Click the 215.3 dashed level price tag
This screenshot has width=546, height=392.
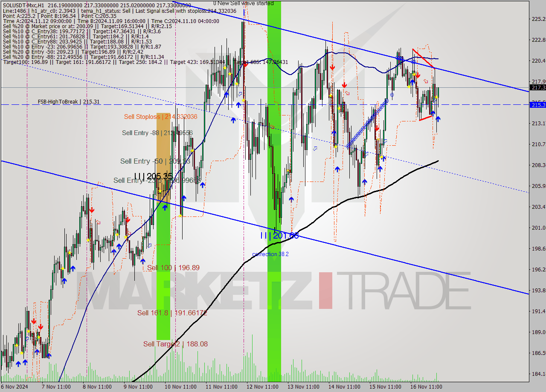[x=537, y=104]
